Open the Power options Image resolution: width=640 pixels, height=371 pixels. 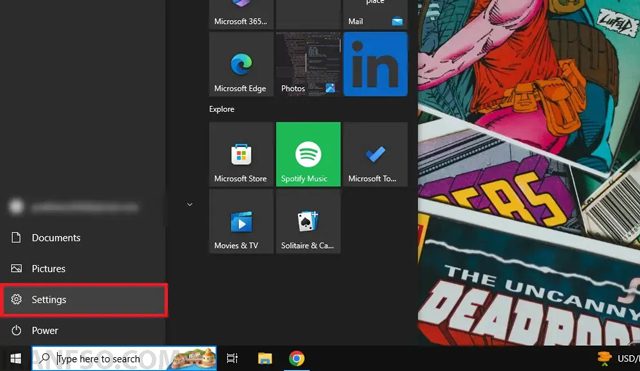[83, 330]
